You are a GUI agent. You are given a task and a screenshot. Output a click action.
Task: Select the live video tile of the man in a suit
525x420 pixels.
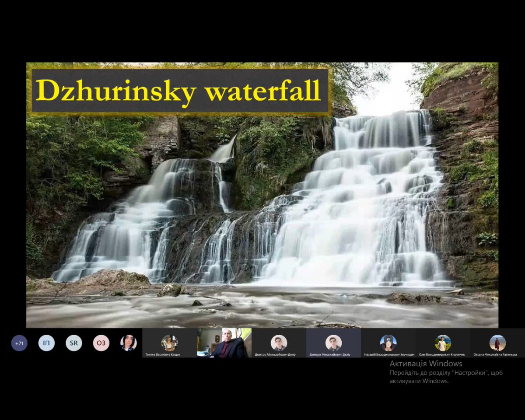[x=224, y=343]
